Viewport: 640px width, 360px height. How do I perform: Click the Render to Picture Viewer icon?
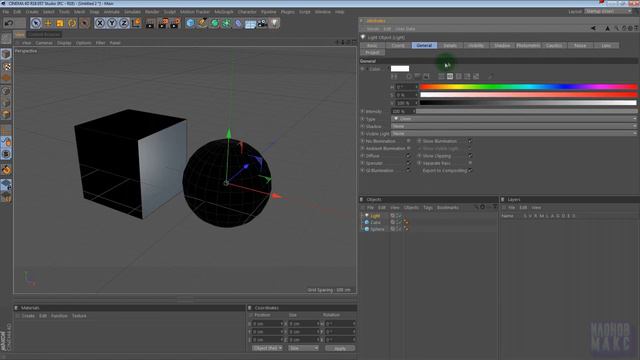coord(163,23)
